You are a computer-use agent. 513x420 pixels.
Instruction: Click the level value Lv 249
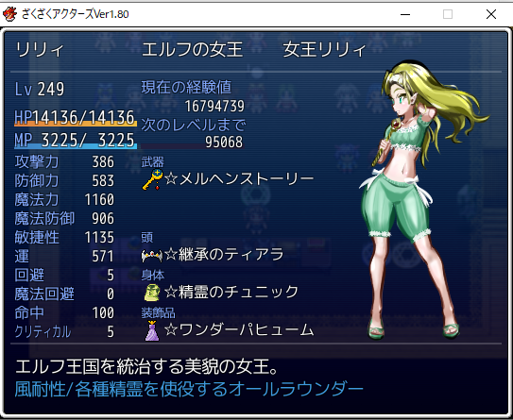tap(40, 89)
